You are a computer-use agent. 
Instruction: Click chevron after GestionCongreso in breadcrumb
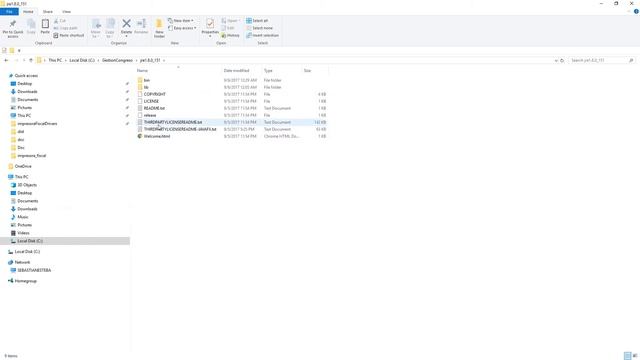[137, 60]
